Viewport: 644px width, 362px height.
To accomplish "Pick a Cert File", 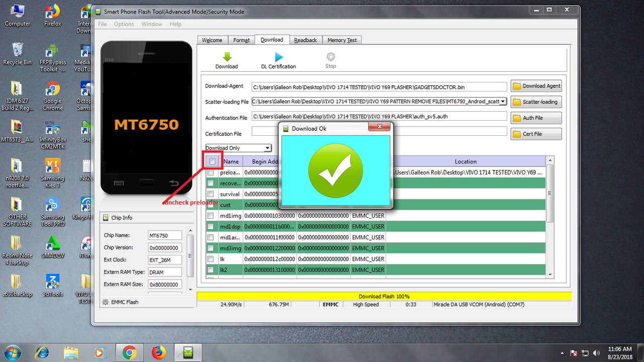I will 536,134.
